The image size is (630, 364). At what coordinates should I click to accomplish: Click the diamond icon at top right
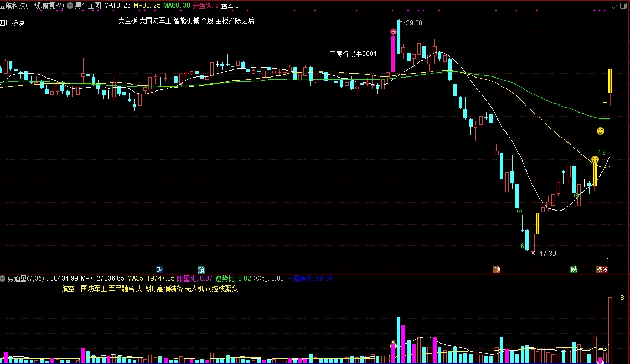click(x=613, y=5)
